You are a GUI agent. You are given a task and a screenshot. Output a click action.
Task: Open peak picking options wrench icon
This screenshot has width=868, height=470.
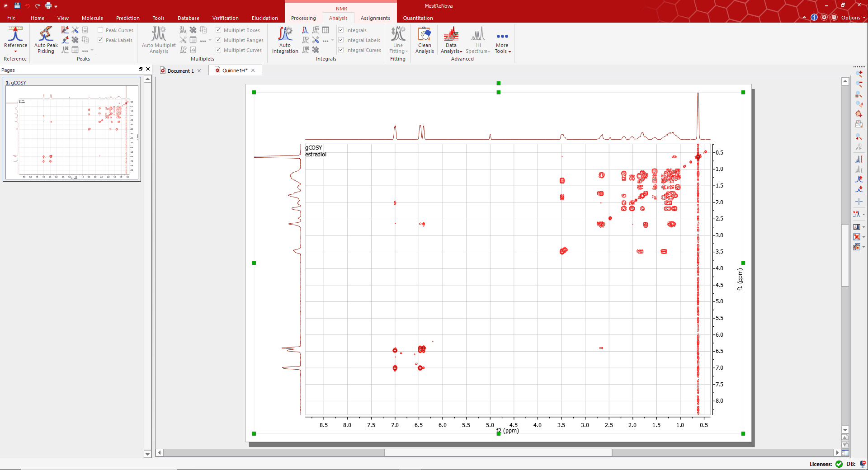coord(75,30)
